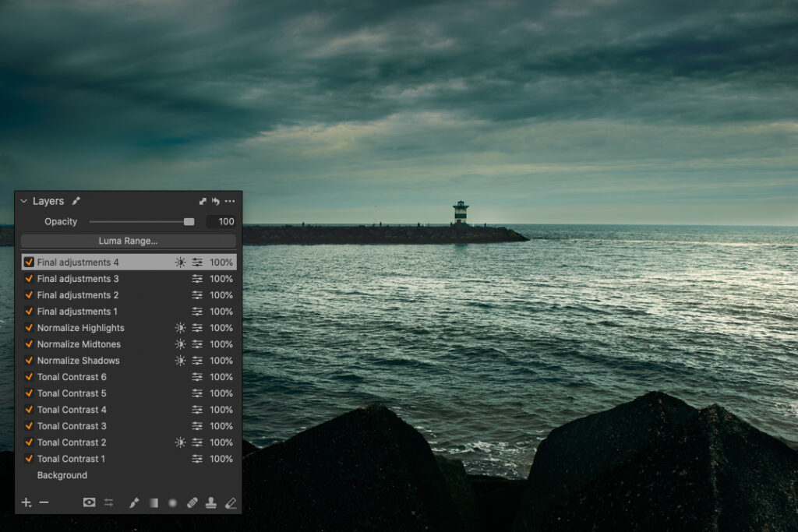Collapse the Layers panel chevron
798x532 pixels.
[x=23, y=202]
